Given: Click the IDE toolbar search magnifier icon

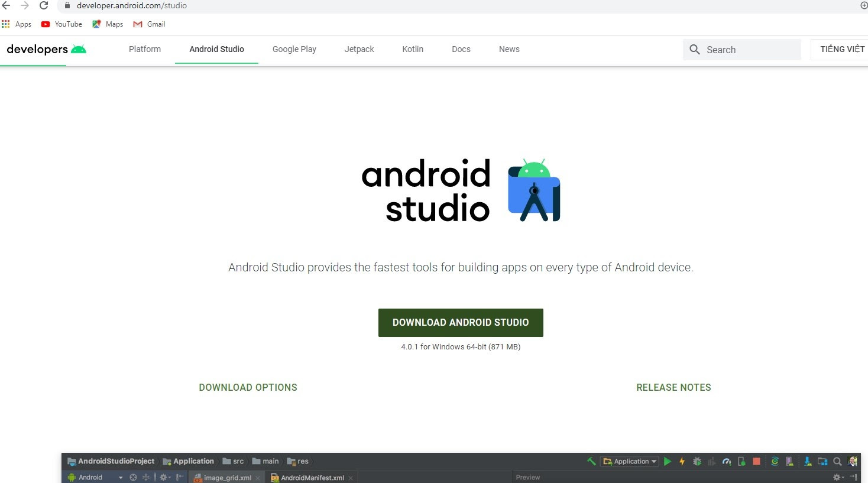Looking at the screenshot, I should pos(837,461).
